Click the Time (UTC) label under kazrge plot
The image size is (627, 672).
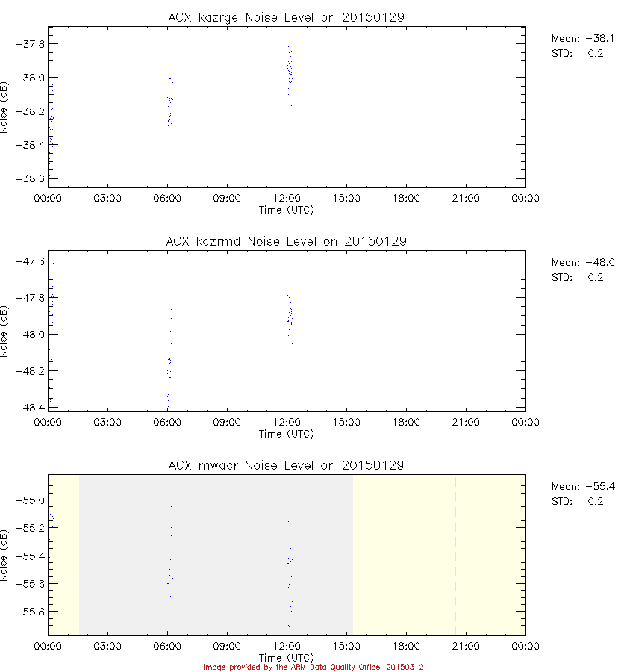287,210
